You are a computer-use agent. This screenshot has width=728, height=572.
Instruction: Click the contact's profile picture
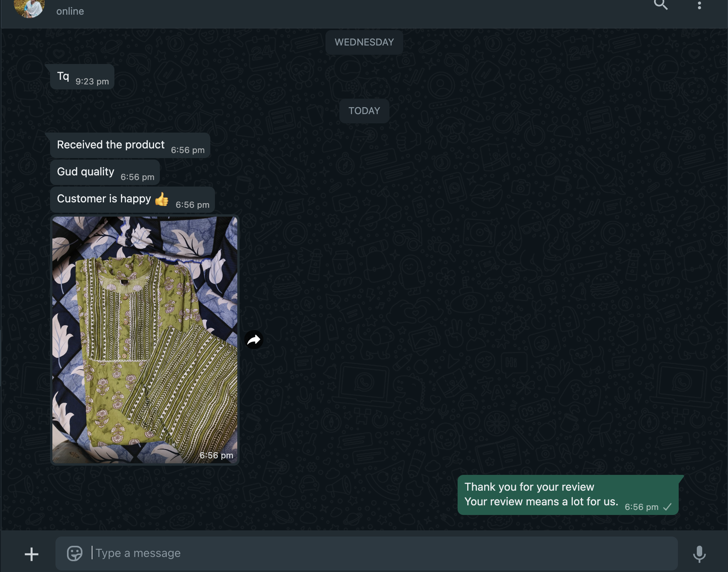coord(29,8)
